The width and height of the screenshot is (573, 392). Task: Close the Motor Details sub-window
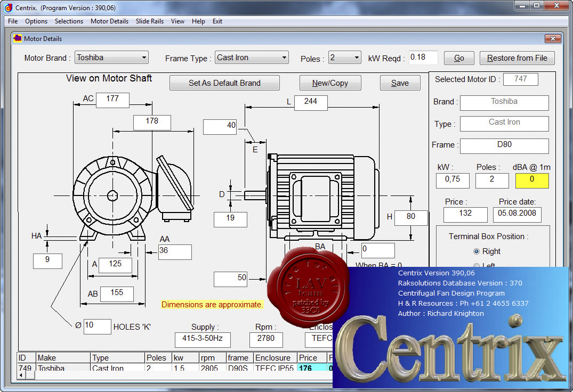(x=553, y=38)
